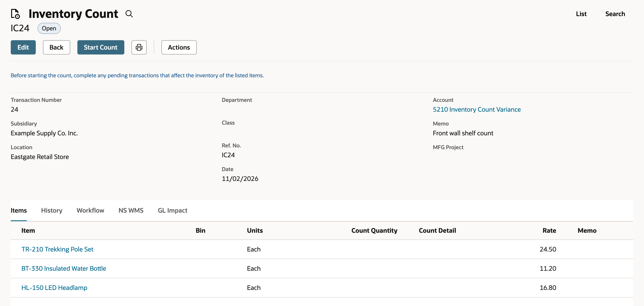Screen dimensions: 644x306
Task: Click the Inventory Count record icon
Action: [x=15, y=14]
